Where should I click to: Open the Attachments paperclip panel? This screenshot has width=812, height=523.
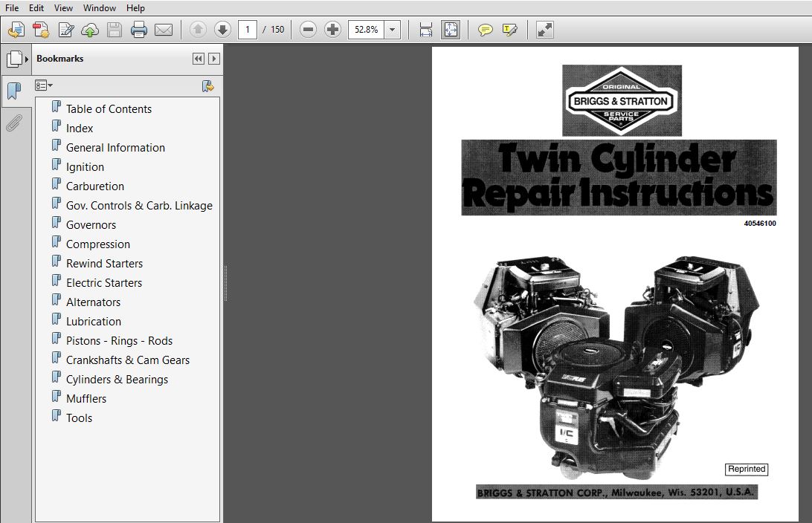[x=15, y=123]
